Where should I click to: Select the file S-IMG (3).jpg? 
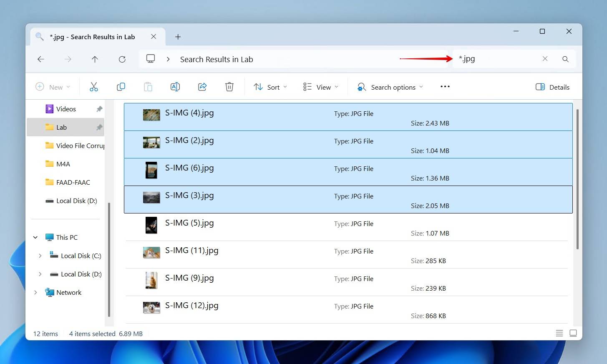pos(348,200)
